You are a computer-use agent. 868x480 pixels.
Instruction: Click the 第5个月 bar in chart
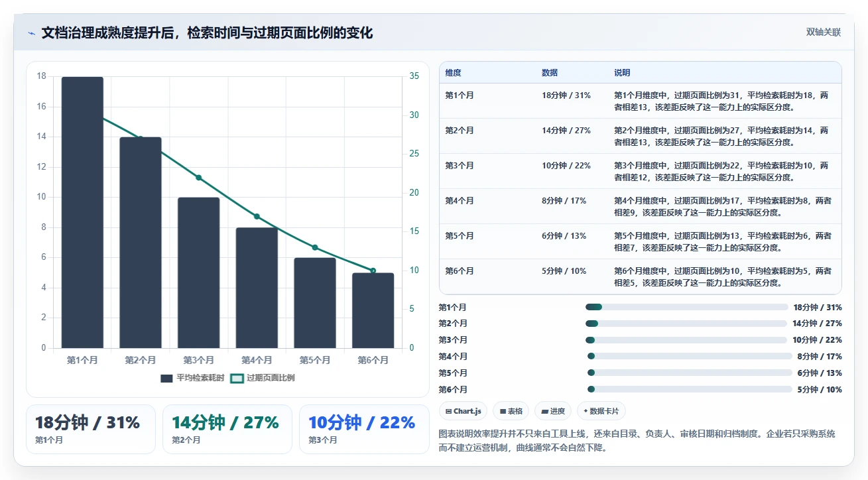pyautogui.click(x=315, y=303)
